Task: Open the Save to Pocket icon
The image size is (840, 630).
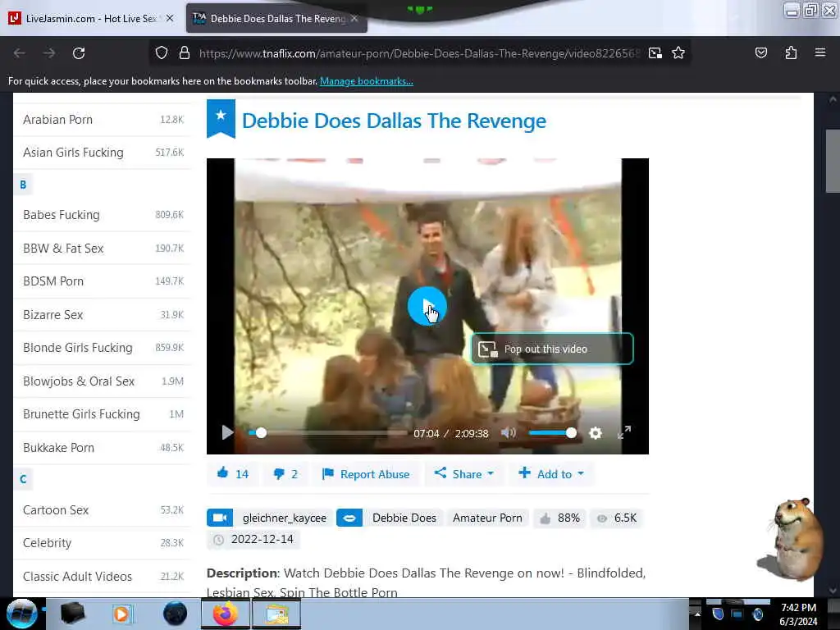Action: point(760,53)
